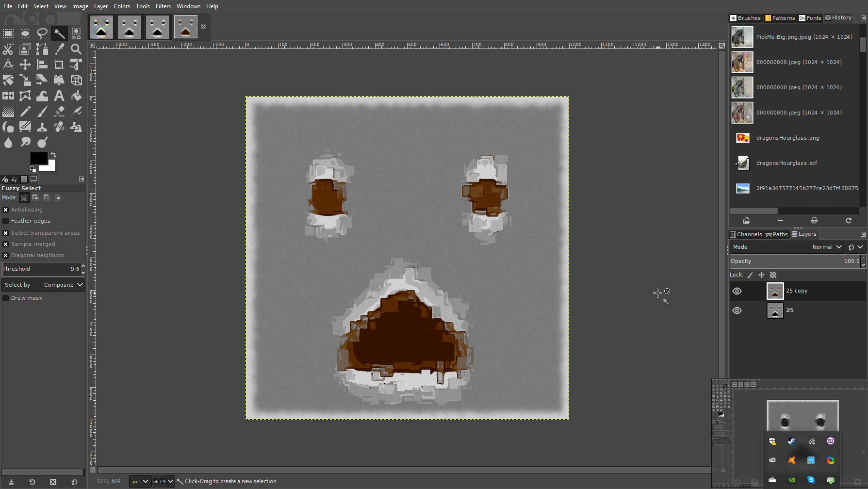Open the Brushes dock configuration menu arrow

863,18
